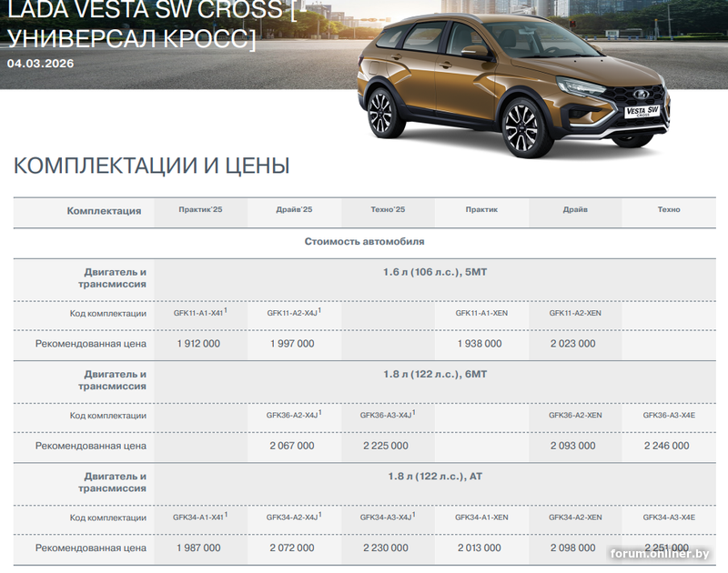Click price 1 987 000
This screenshot has width=728, height=573.
point(198,548)
